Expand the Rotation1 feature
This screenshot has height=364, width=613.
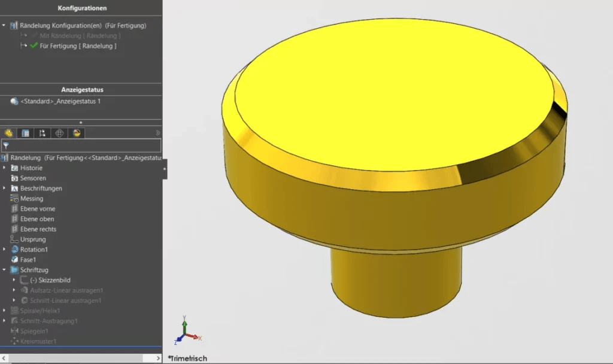(5, 249)
